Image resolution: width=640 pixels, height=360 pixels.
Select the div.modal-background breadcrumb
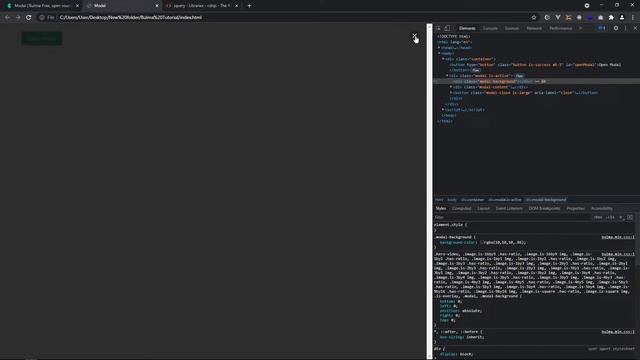click(546, 200)
